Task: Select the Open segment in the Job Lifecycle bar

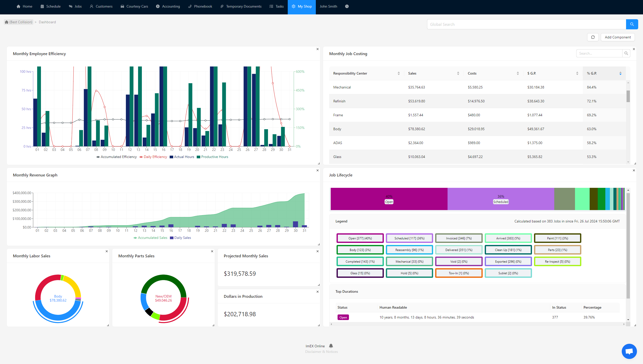Action: (x=389, y=199)
